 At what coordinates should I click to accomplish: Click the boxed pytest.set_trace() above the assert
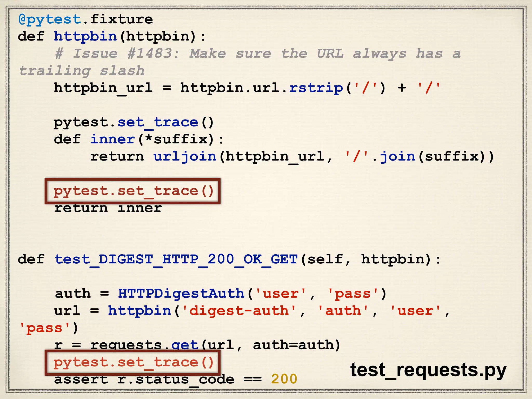133,363
